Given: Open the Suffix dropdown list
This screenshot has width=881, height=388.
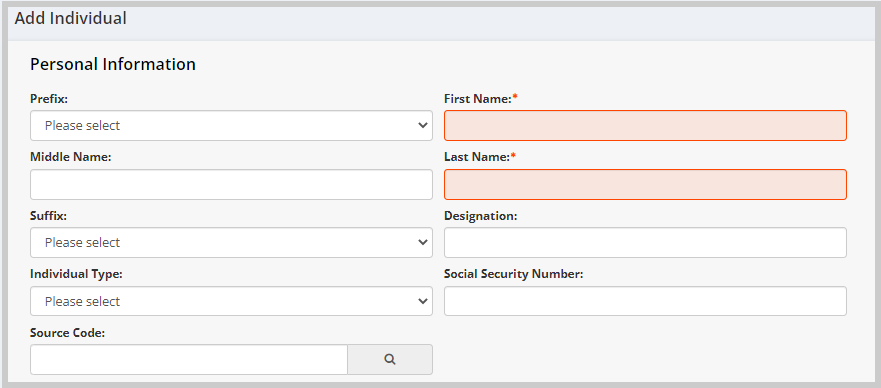Looking at the screenshot, I should point(231,243).
